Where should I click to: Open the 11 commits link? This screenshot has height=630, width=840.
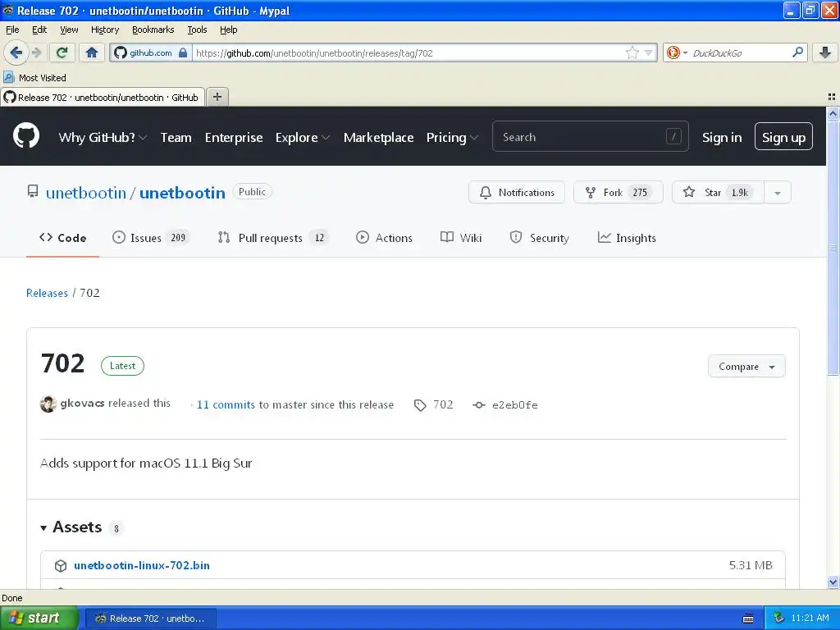[226, 405]
